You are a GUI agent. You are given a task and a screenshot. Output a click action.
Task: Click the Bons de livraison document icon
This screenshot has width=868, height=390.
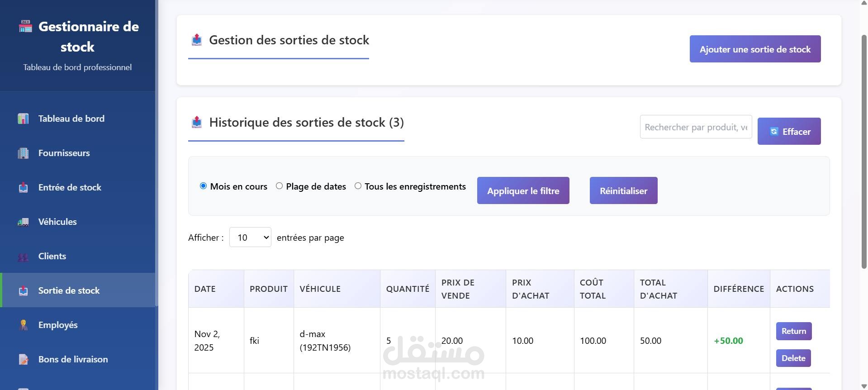point(23,359)
